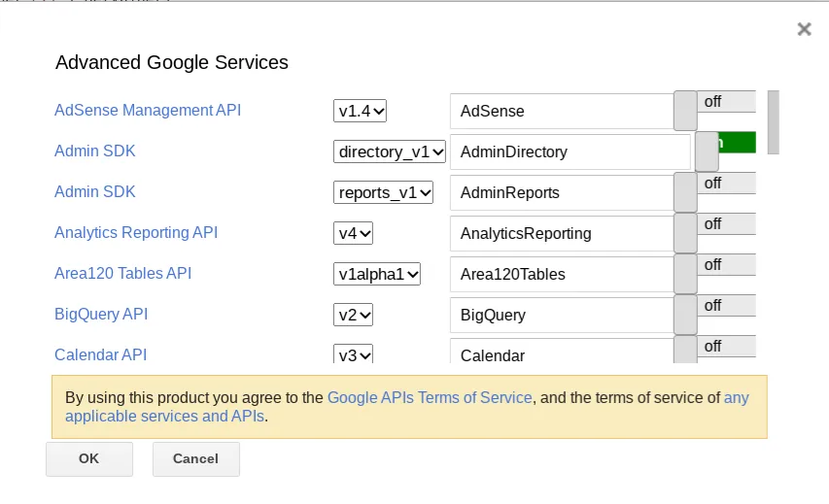Image resolution: width=829 pixels, height=504 pixels.
Task: Open the directory_v1 version dropdown
Action: [389, 151]
